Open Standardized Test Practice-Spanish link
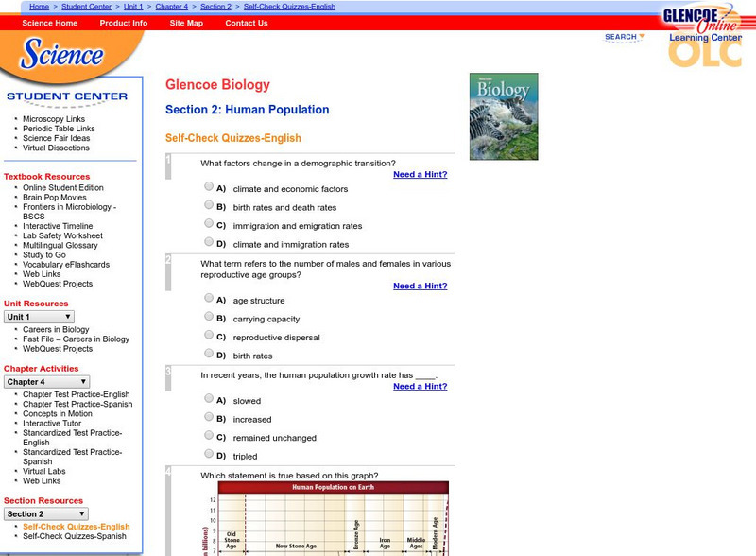This screenshot has width=756, height=556. click(73, 457)
